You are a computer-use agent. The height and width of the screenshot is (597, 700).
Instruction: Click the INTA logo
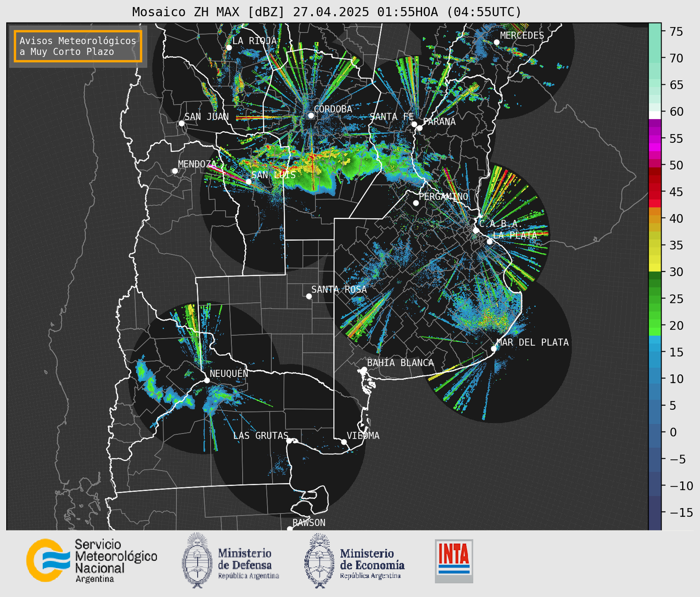454,561
